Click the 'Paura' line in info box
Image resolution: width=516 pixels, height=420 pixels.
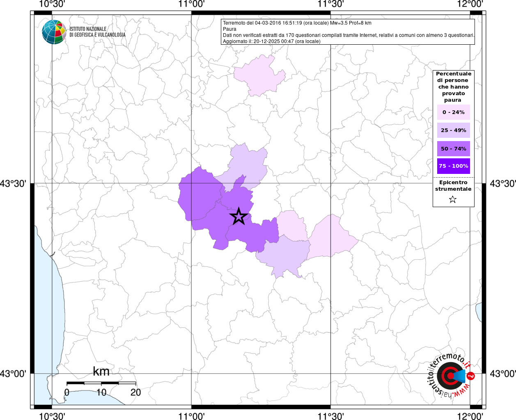coord(229,29)
